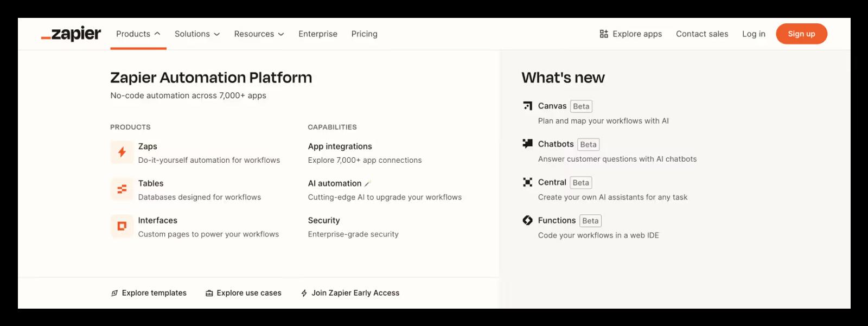Collapse the Products menu chevron
The width and height of the screenshot is (868, 326).
[x=157, y=34]
